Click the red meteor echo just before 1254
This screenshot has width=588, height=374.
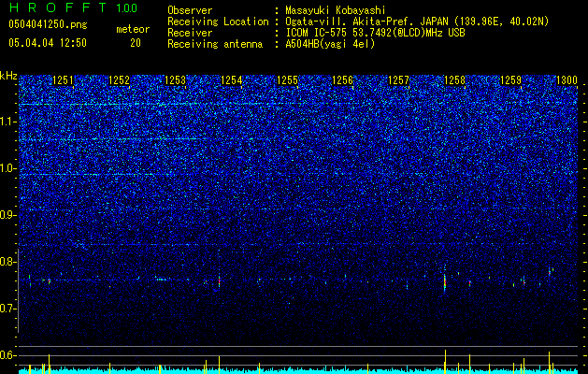click(220, 280)
